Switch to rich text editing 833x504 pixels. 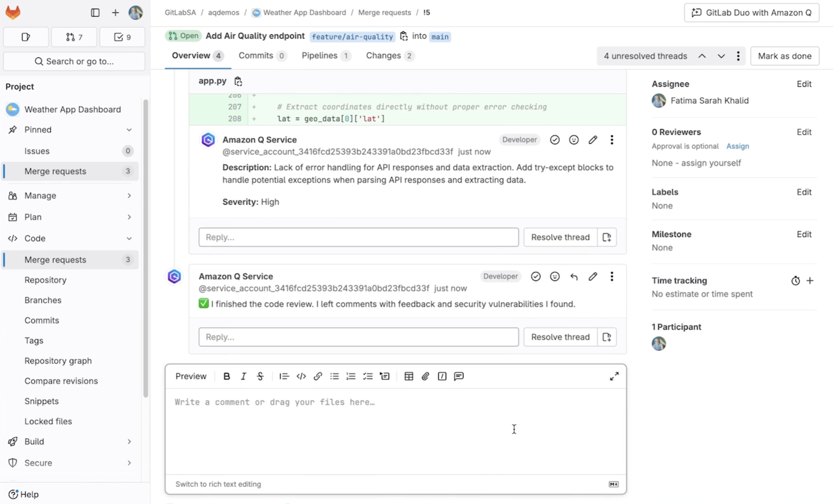coord(218,484)
